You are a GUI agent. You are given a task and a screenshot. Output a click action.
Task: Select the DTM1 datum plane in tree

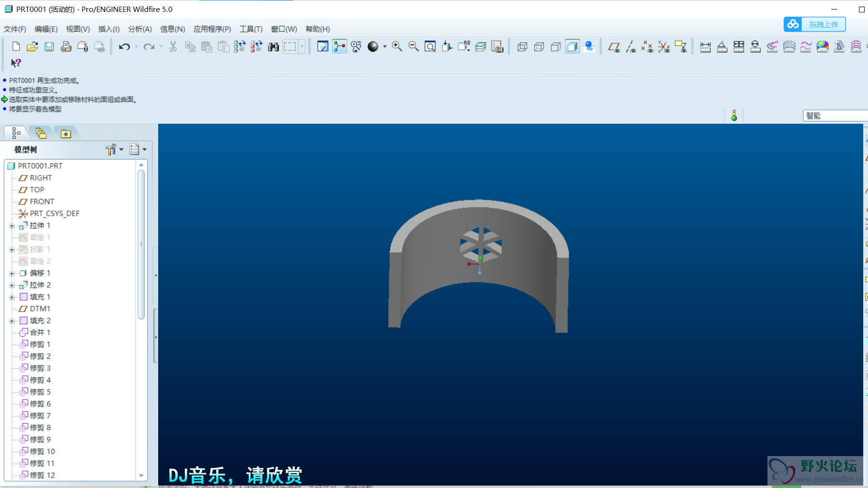(40, 309)
